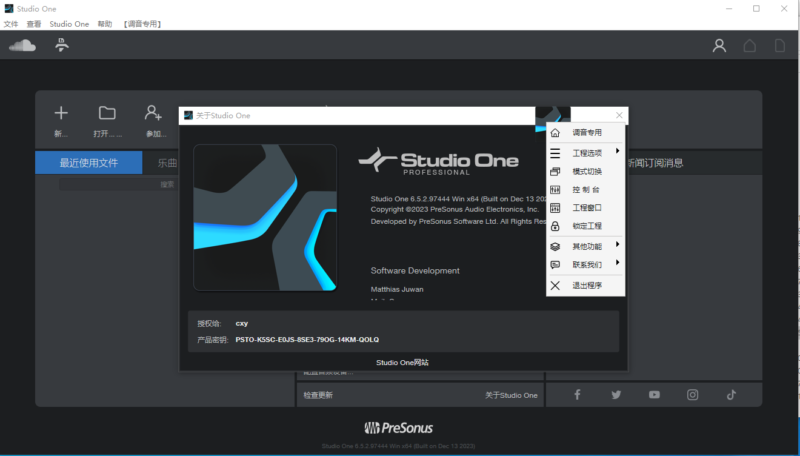Click the Studio One网站 link

pos(403,363)
